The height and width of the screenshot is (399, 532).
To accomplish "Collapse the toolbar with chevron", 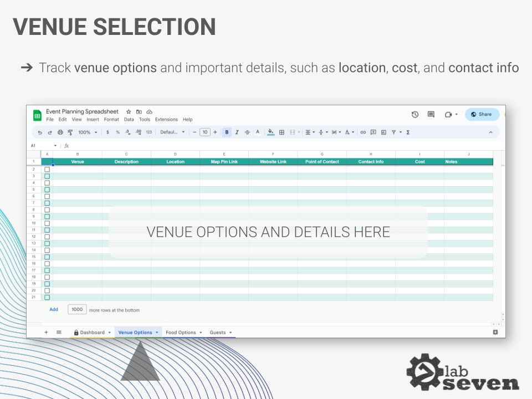I will [x=490, y=132].
